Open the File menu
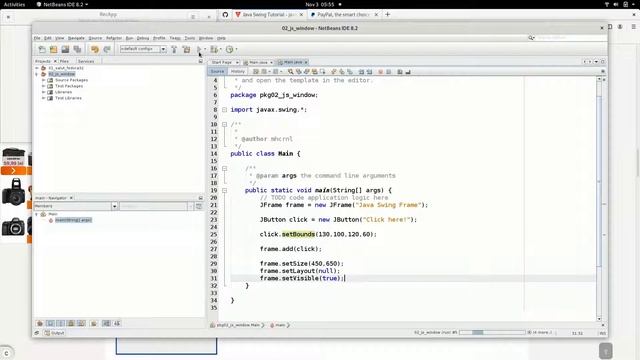This screenshot has height=360, width=640. click(37, 38)
